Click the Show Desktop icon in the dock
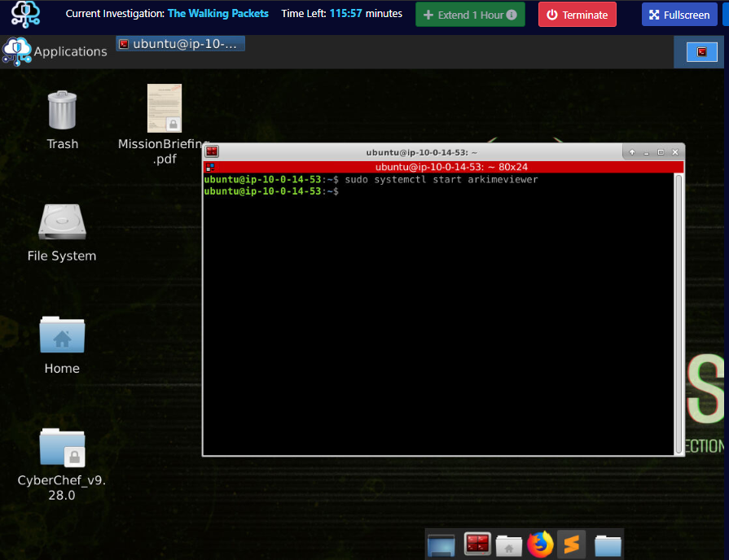This screenshot has height=560, width=729. coord(441,545)
